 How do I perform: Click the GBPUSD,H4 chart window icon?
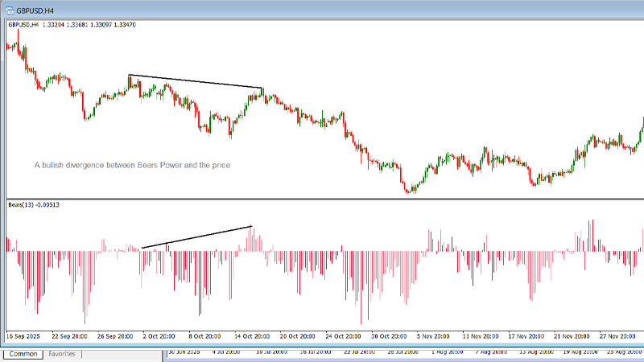[10, 10]
